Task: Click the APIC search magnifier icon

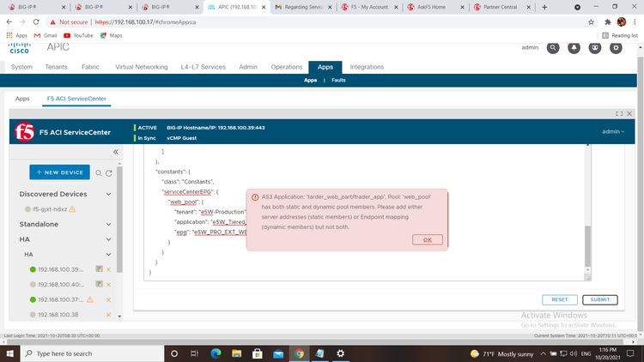Action: pos(553,48)
